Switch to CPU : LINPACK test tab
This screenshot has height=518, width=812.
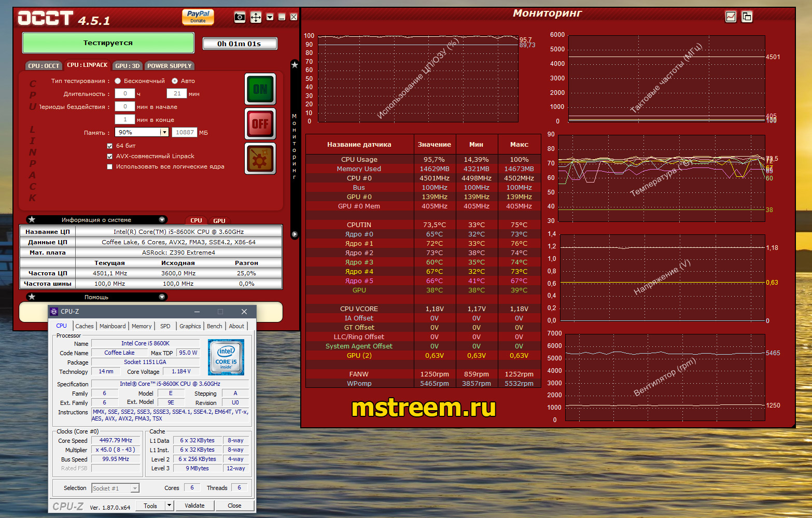[87, 65]
